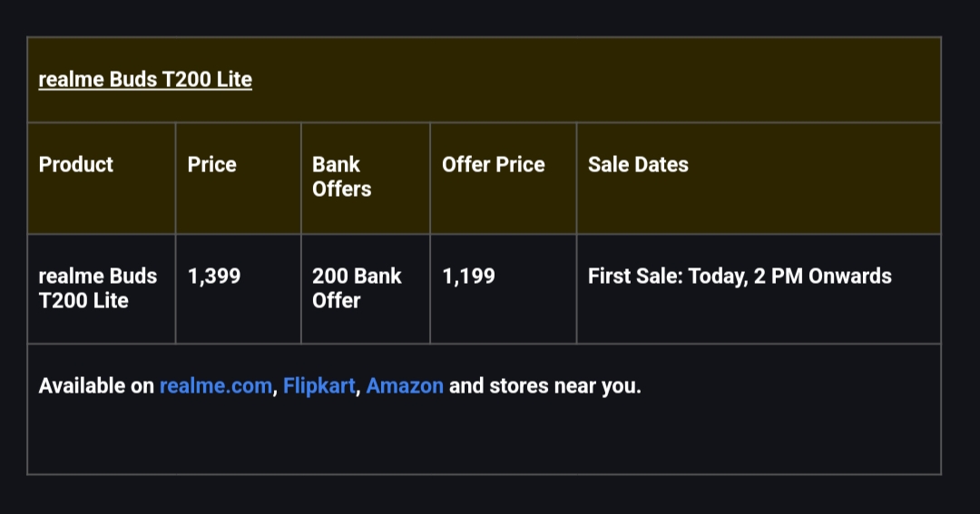
Task: Open the realme Buds T200 Lite title link
Action: point(145,80)
